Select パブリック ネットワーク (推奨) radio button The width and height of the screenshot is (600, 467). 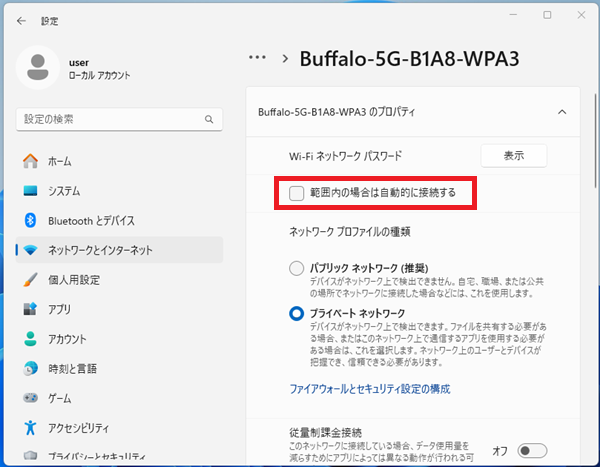point(297,268)
